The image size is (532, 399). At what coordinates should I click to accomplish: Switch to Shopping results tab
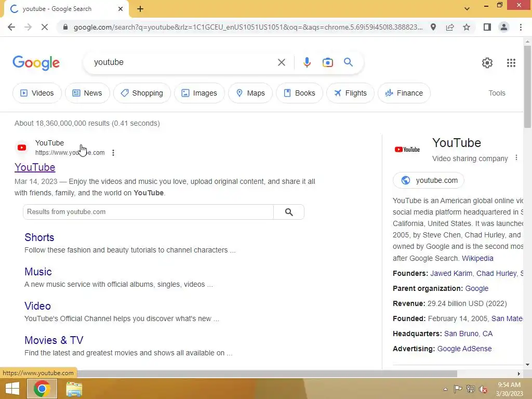point(142,93)
